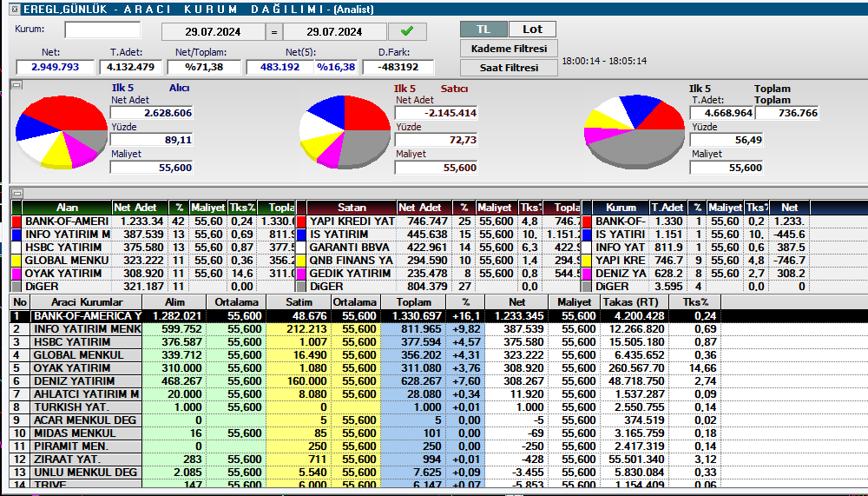Click the Toplam value 736.766
This screenshot has height=496, width=868.
click(786, 113)
